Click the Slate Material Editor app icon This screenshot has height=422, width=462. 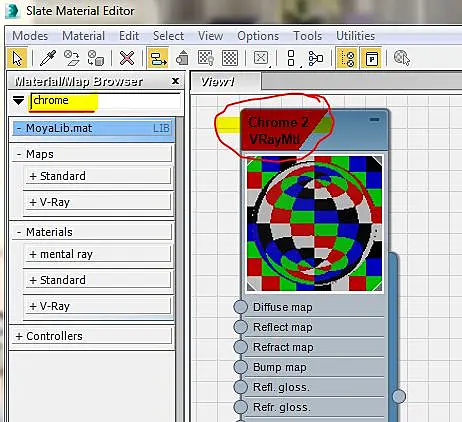pos(12,11)
